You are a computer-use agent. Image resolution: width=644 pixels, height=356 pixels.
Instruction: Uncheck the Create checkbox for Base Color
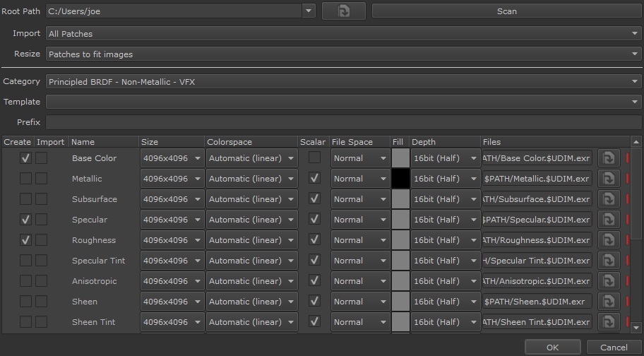click(x=25, y=158)
